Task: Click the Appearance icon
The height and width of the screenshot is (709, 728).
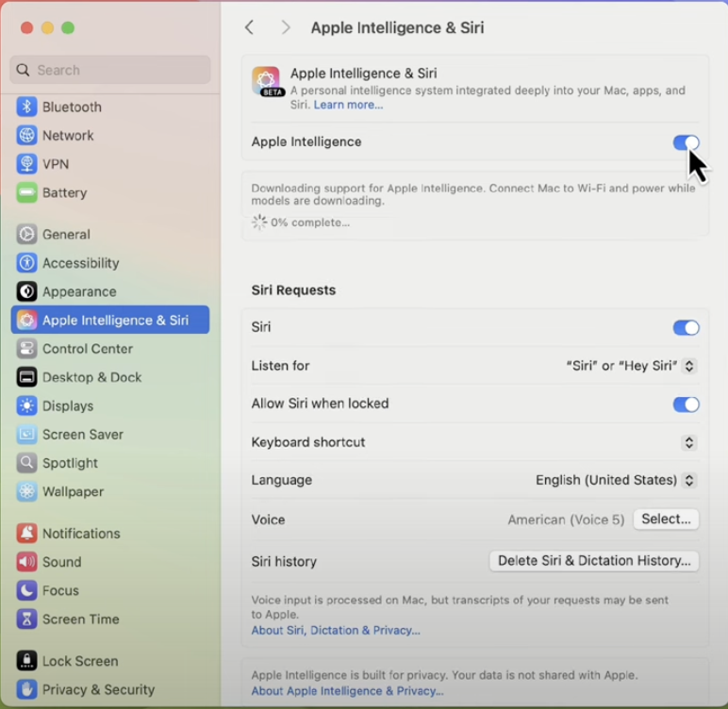Action: click(x=26, y=291)
